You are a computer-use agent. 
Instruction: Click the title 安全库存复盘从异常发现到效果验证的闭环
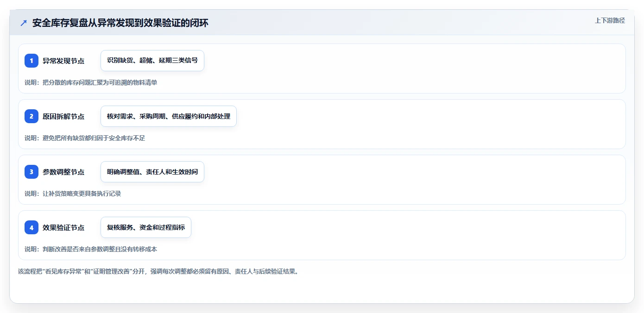tap(120, 23)
